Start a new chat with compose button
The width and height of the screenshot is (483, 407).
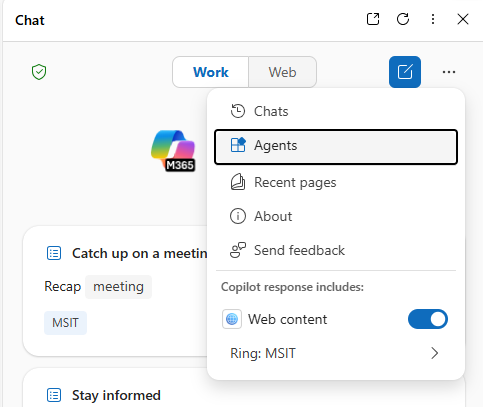click(405, 72)
